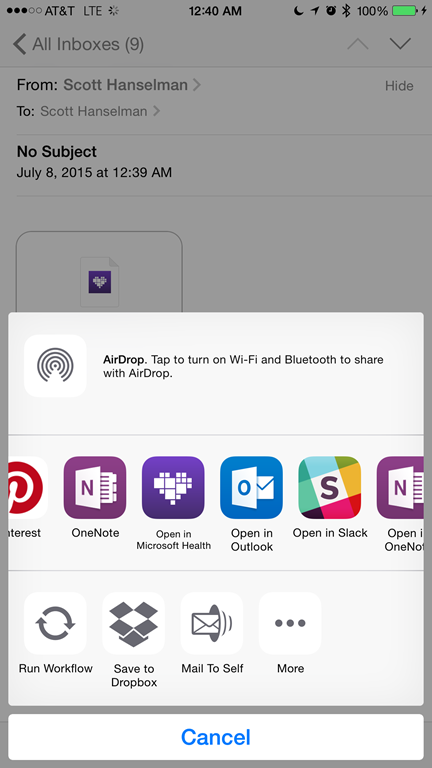Tap the Do Not Disturb moon icon
The width and height of the screenshot is (432, 768).
click(298, 10)
